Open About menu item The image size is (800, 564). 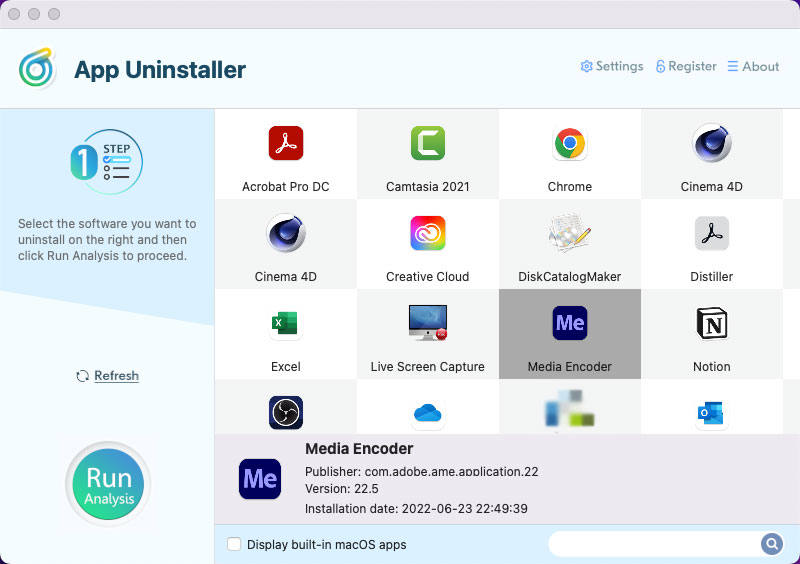click(753, 66)
